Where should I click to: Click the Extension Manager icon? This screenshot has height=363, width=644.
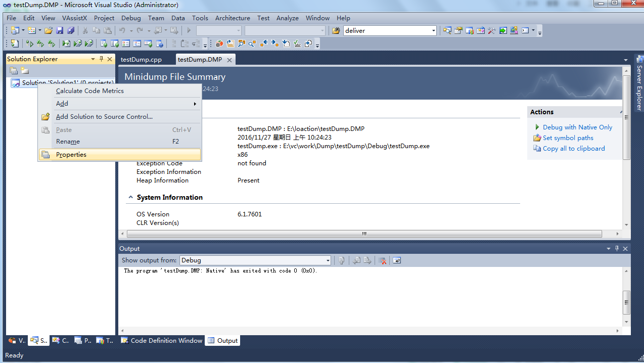pos(514,31)
